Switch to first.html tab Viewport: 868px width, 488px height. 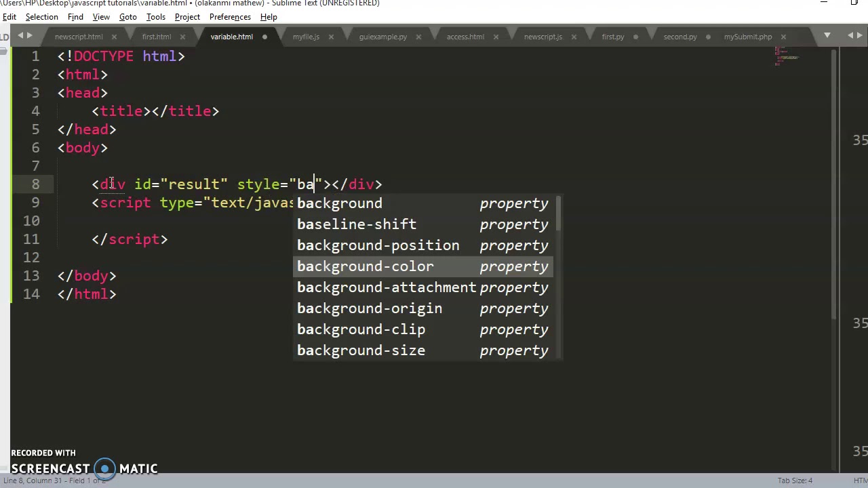(x=157, y=37)
